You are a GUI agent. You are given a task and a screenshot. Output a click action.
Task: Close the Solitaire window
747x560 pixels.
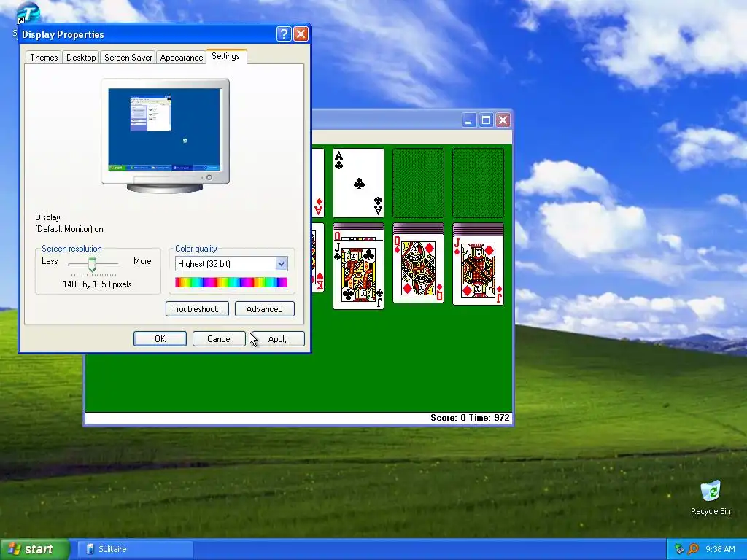click(503, 120)
